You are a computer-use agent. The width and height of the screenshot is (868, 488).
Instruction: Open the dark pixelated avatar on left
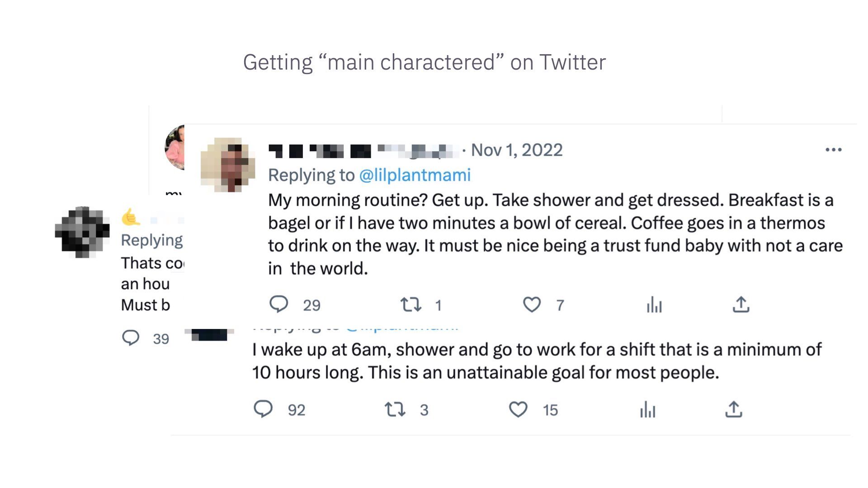point(82,232)
